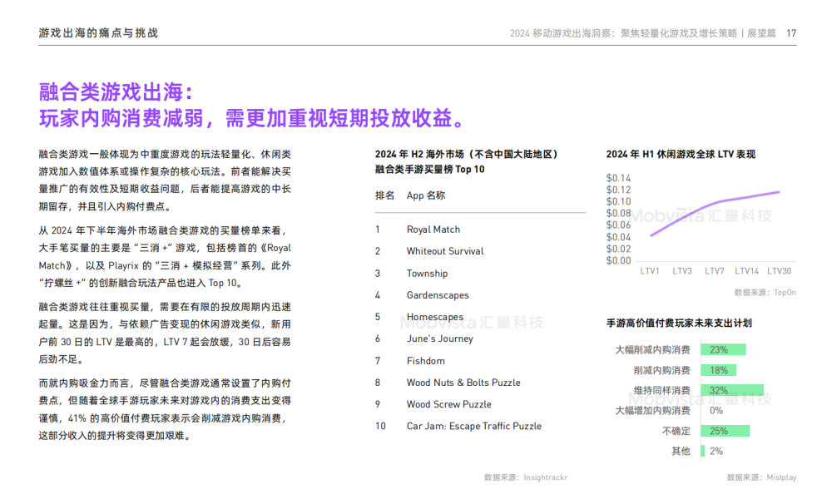Screen dimensions: 817x504
Task: Click June's Journey in the list
Action: [x=440, y=338]
